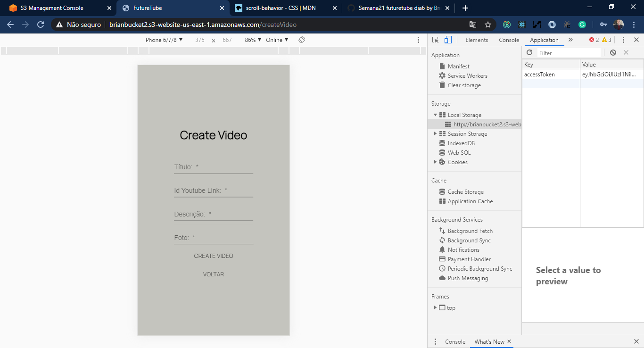Open Service Workers panel
Screen dimensions: 644x348
[463, 76]
